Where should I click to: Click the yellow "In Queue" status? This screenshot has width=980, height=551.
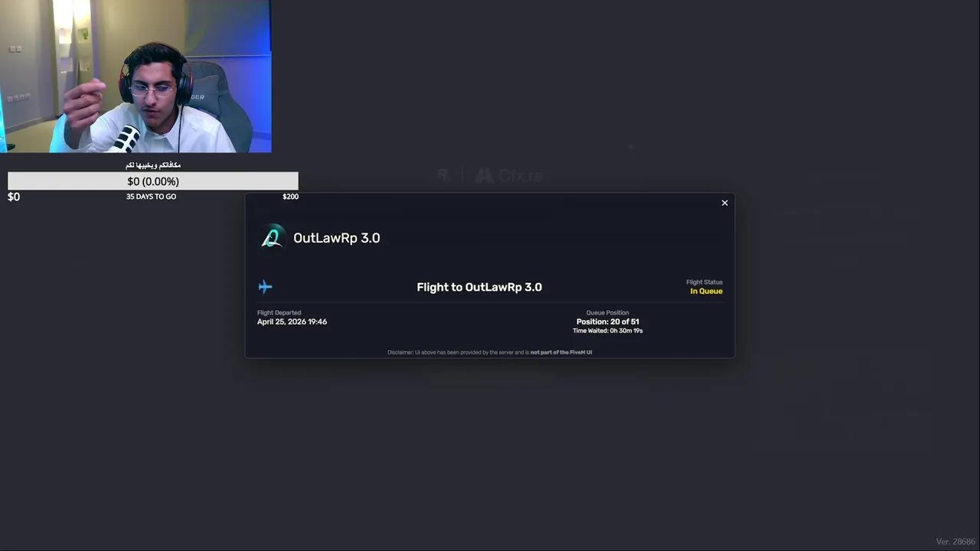(706, 292)
